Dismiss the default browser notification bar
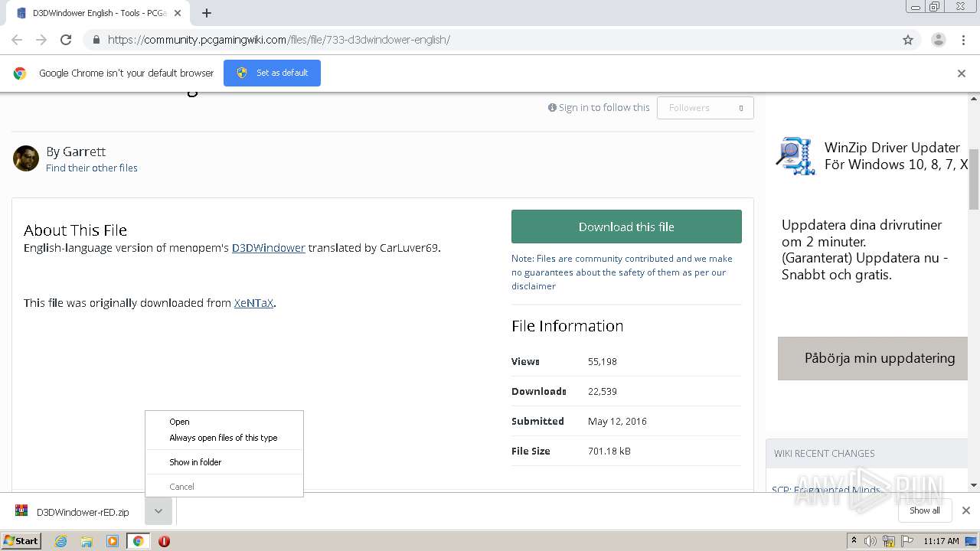This screenshot has height=551, width=980. [962, 73]
